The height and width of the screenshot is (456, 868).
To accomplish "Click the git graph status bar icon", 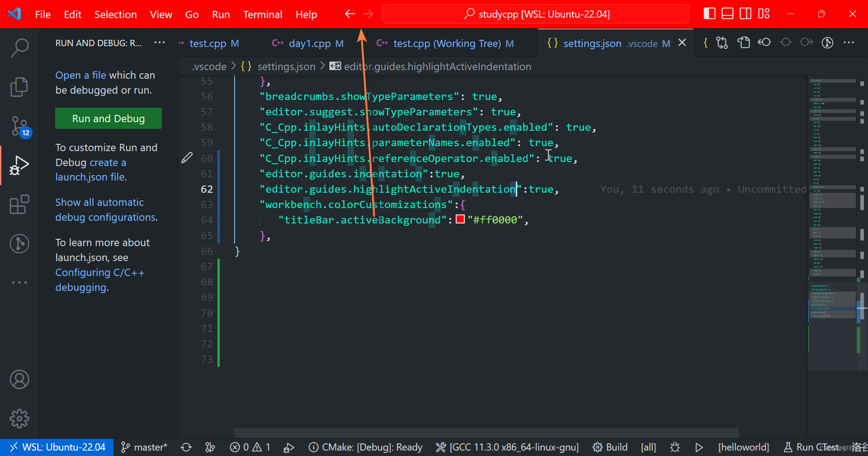I will (210, 447).
